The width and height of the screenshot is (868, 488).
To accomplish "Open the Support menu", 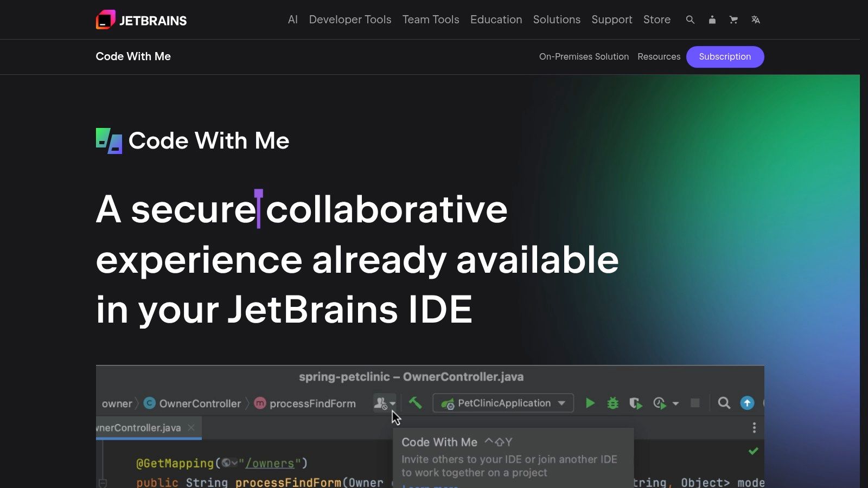I will (612, 20).
